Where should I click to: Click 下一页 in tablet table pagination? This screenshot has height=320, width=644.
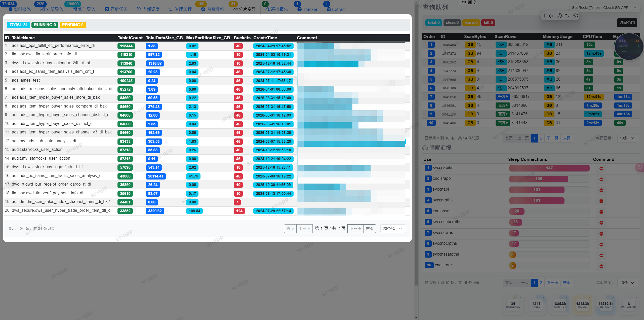(x=355, y=228)
